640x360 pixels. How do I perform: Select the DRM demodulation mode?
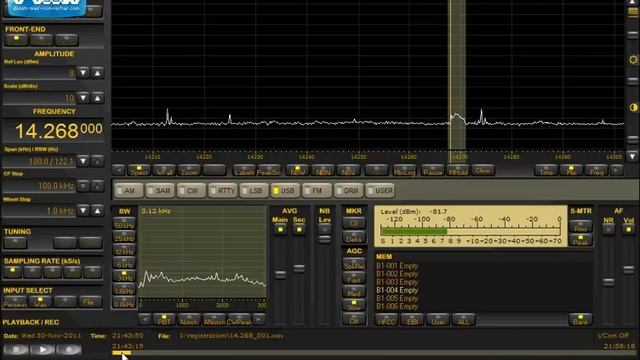pyautogui.click(x=348, y=191)
